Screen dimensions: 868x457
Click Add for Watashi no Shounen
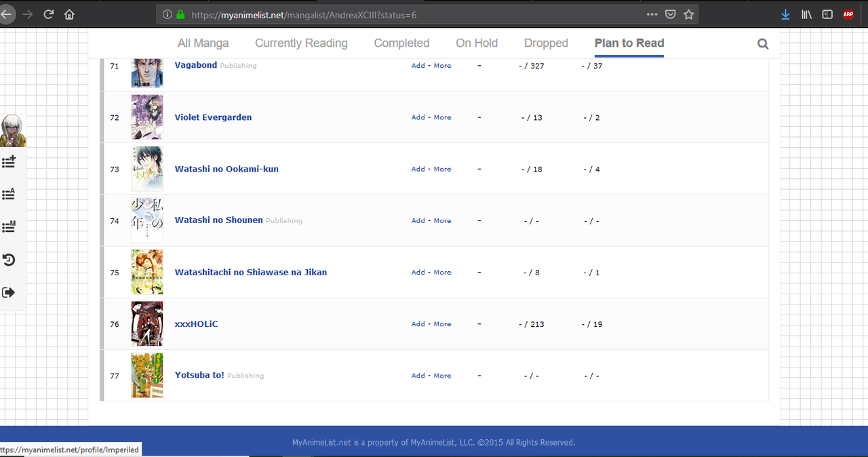(x=418, y=220)
